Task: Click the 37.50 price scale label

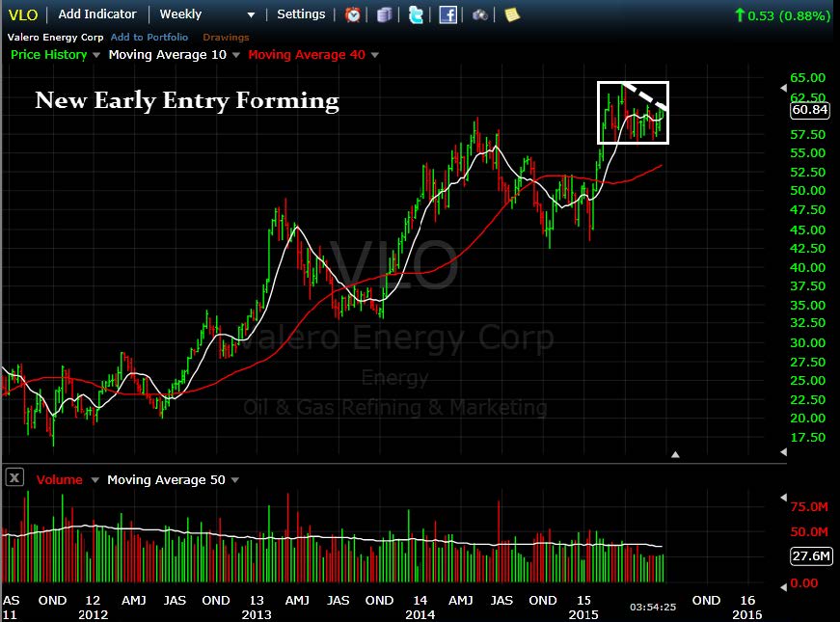Action: pos(808,286)
